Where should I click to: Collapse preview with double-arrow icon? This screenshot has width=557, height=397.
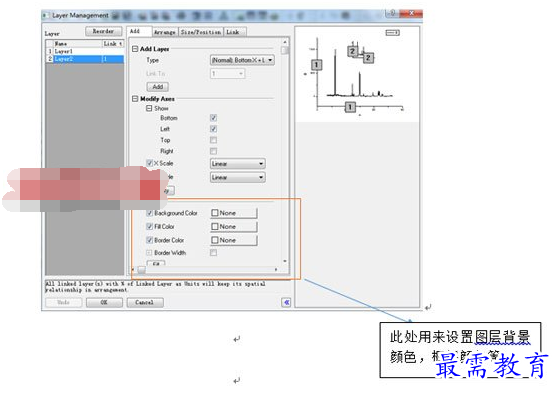(286, 303)
